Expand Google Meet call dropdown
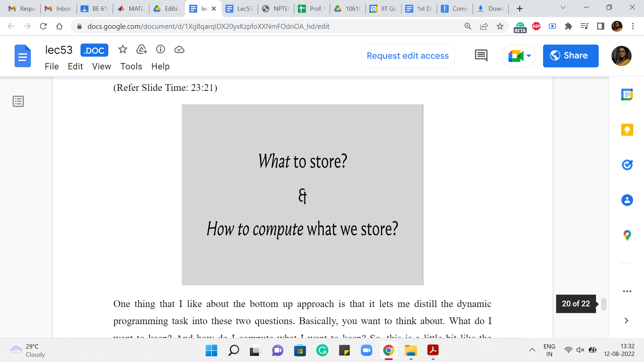644x362 pixels. (529, 56)
